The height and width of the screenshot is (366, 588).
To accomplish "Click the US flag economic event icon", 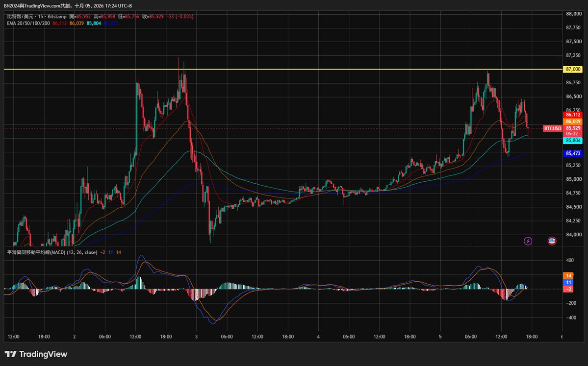I will coord(552,241).
